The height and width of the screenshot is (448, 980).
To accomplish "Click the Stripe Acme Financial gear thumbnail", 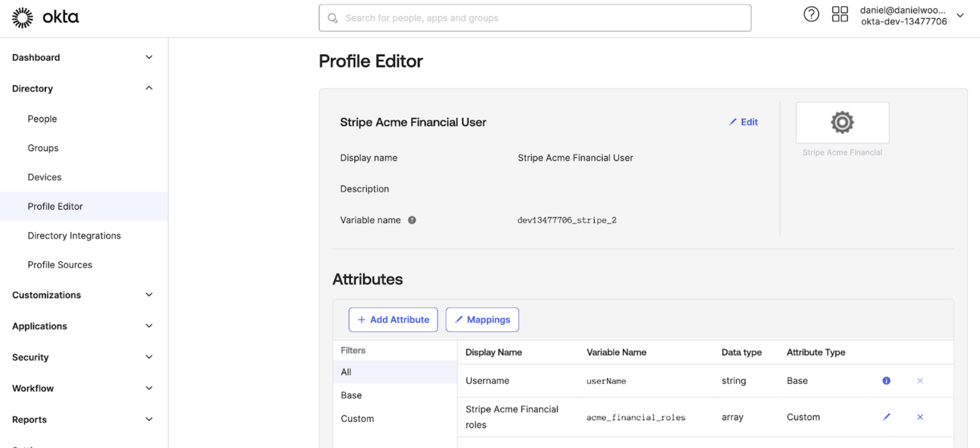I will 842,123.
